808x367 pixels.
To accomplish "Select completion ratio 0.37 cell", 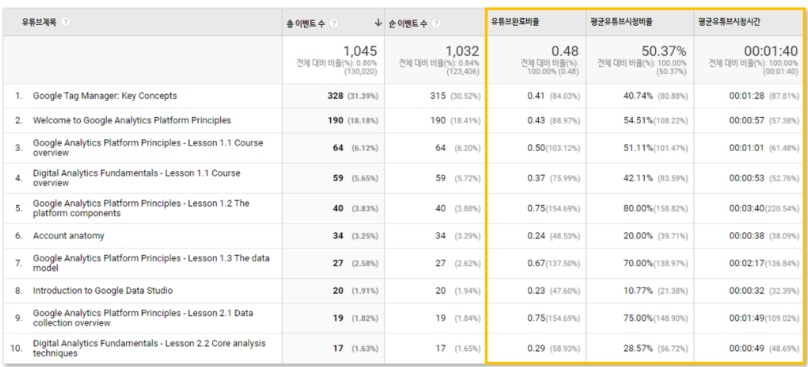I will click(x=536, y=178).
